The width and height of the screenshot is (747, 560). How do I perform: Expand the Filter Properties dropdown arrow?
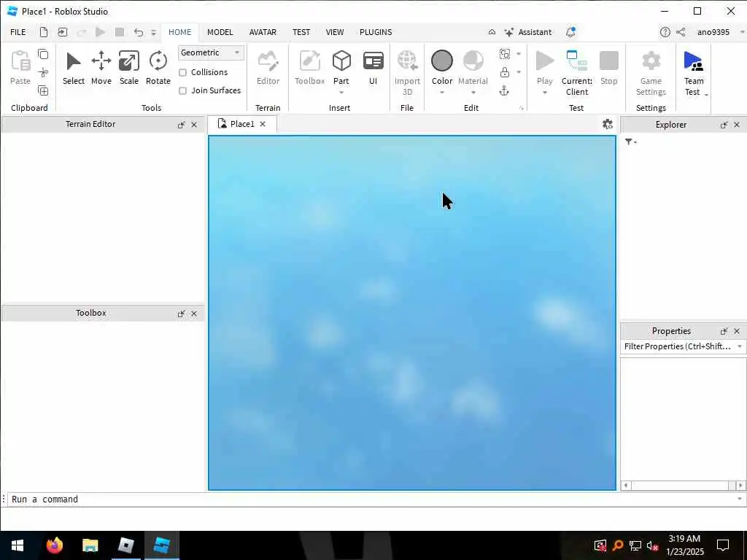740,346
